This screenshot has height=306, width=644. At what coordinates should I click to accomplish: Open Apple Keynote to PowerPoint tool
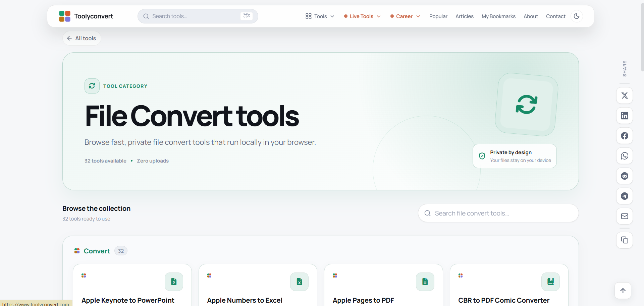128,300
